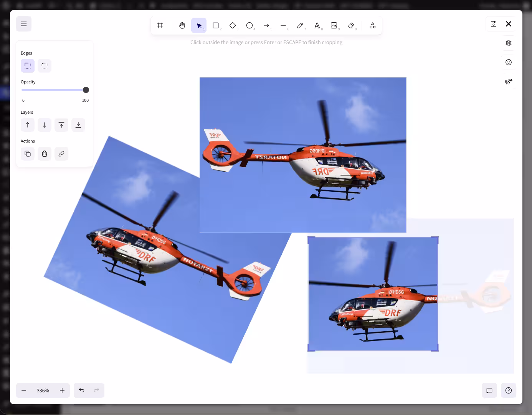Open the settings gear
Image resolution: width=532 pixels, height=415 pixels.
(x=509, y=43)
